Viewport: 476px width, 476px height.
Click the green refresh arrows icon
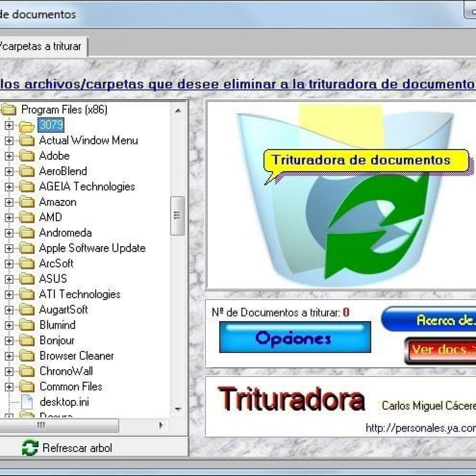pos(30,448)
